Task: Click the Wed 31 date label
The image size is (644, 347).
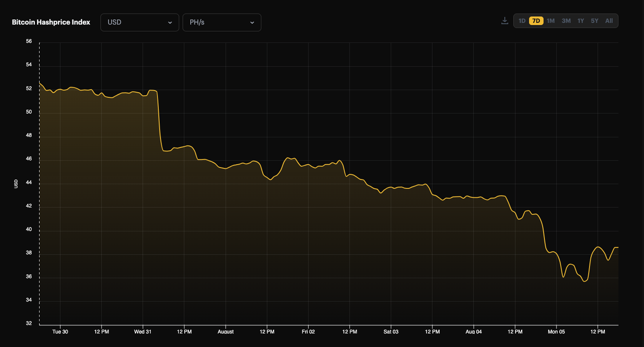Action: click(x=143, y=332)
